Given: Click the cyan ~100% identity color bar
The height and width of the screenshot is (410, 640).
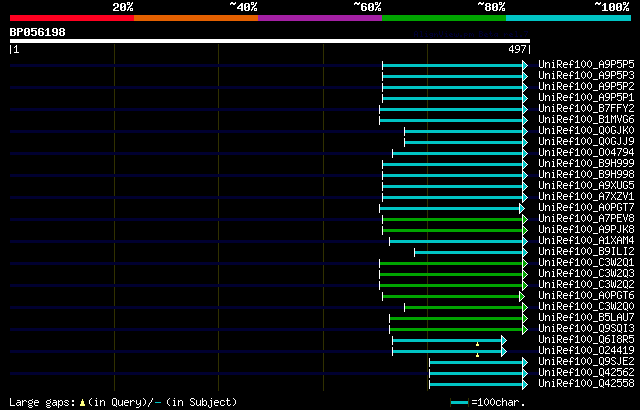Looking at the screenshot, I should click(569, 18).
